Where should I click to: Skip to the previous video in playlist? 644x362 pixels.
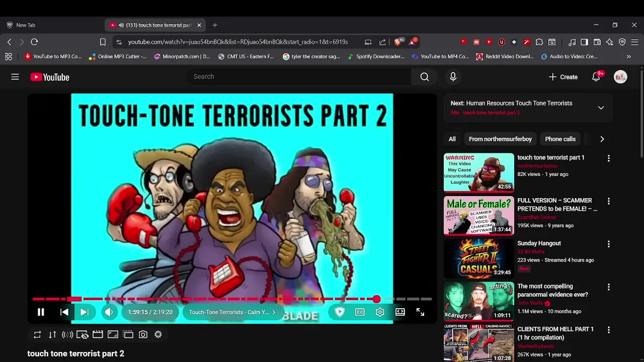coord(64,312)
